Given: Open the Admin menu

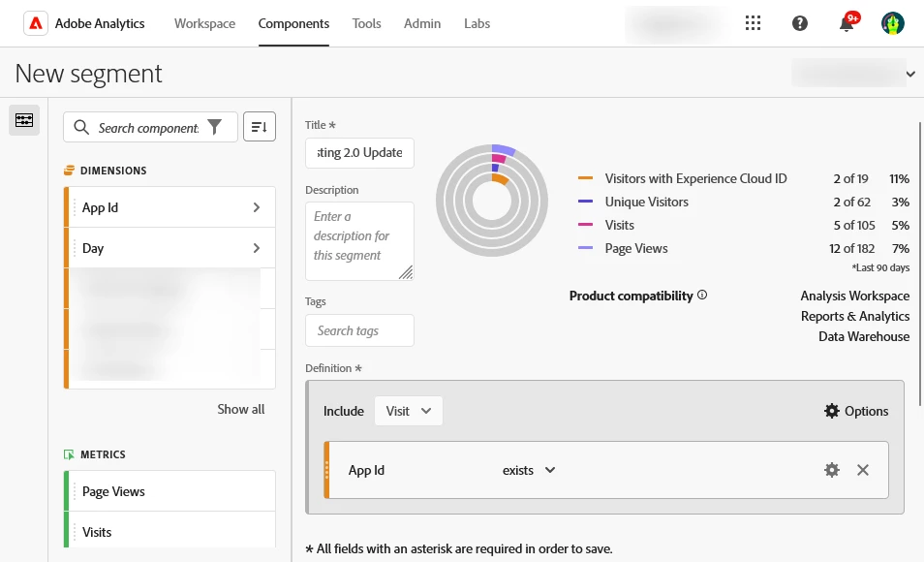Looking at the screenshot, I should (x=422, y=23).
